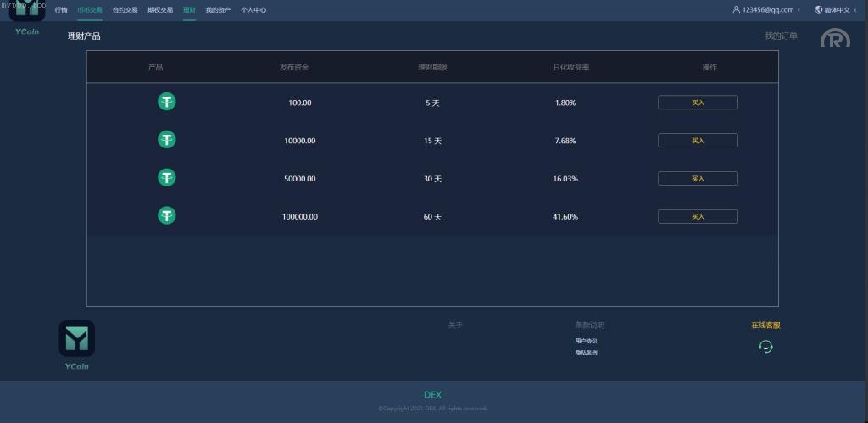
Task: Open the 我的订单 link
Action: click(x=781, y=36)
